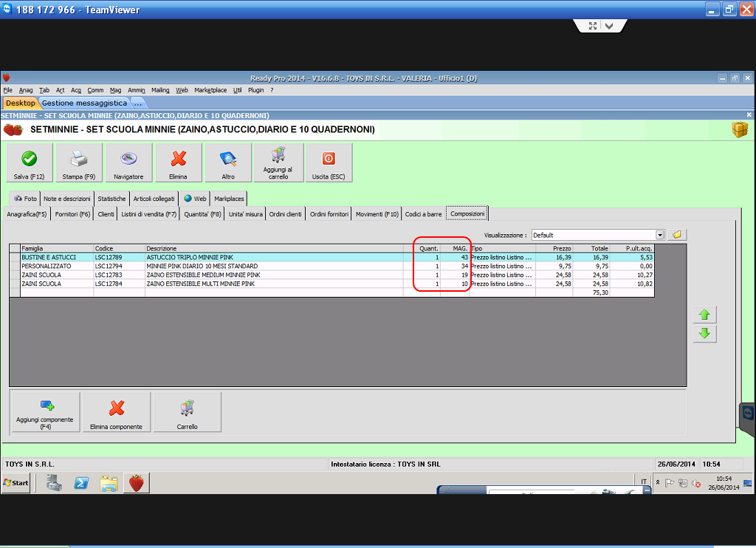Image resolution: width=756 pixels, height=548 pixels.
Task: Open Windows Explorer from the taskbar
Action: tap(109, 483)
